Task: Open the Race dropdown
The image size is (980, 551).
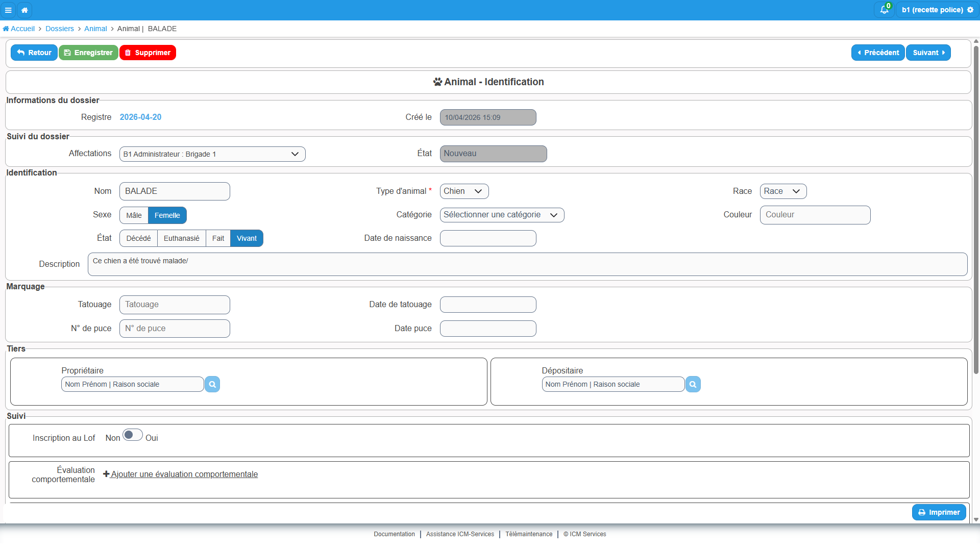Action: (783, 191)
